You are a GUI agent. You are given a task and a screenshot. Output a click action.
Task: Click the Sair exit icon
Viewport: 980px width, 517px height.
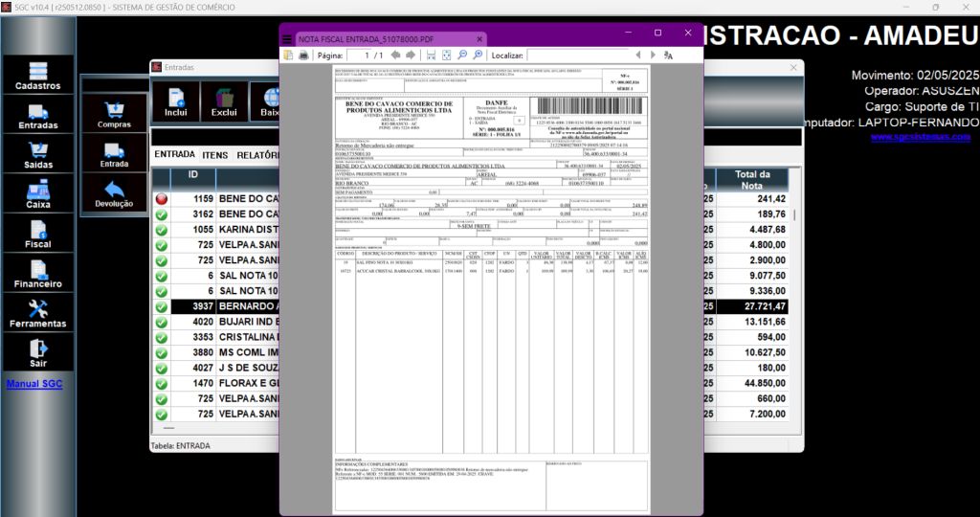[38, 353]
